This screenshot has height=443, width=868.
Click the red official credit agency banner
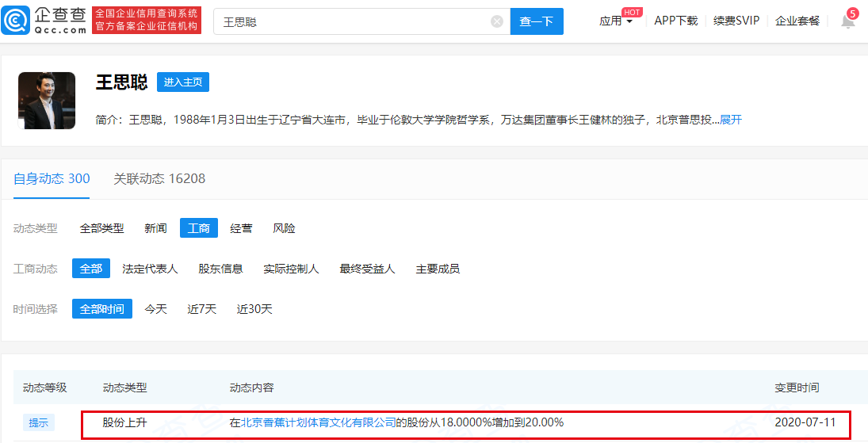click(146, 21)
